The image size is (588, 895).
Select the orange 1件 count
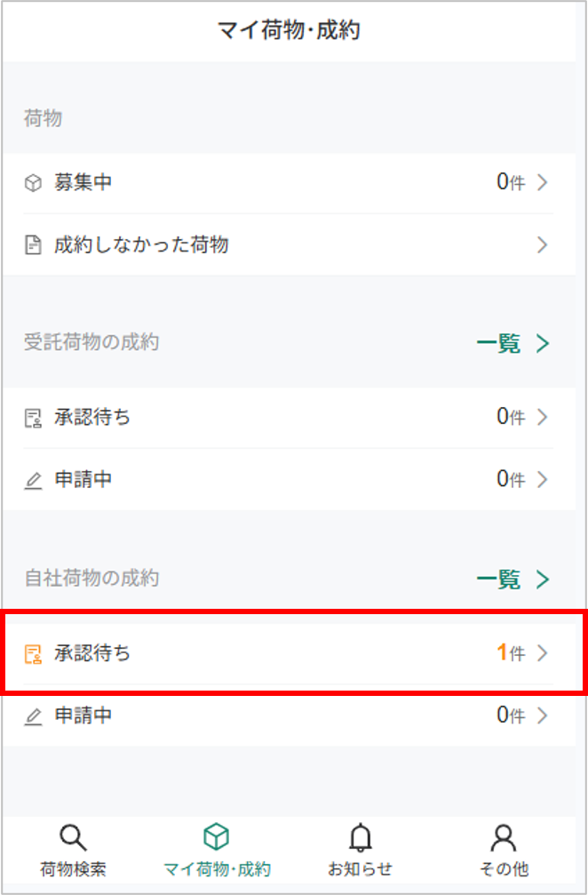pyautogui.click(x=511, y=652)
